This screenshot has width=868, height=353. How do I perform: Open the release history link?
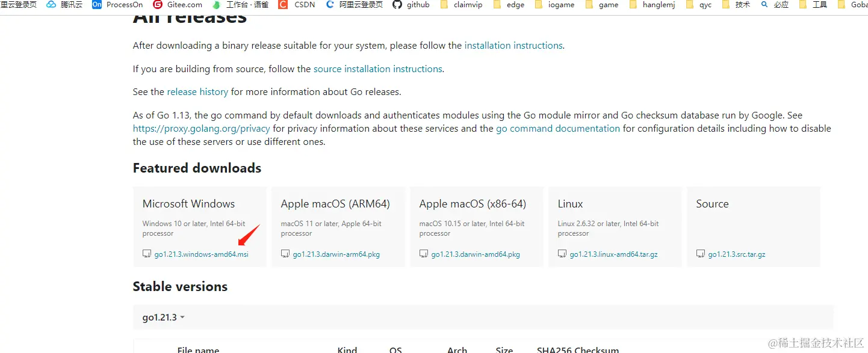[x=197, y=92]
